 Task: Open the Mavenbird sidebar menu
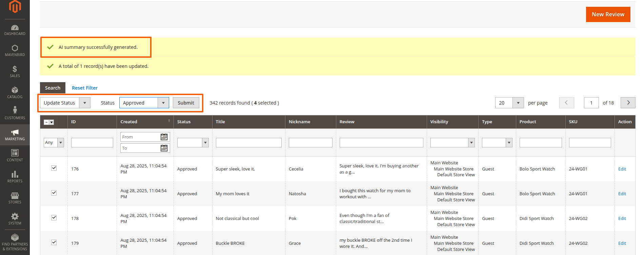(15, 51)
